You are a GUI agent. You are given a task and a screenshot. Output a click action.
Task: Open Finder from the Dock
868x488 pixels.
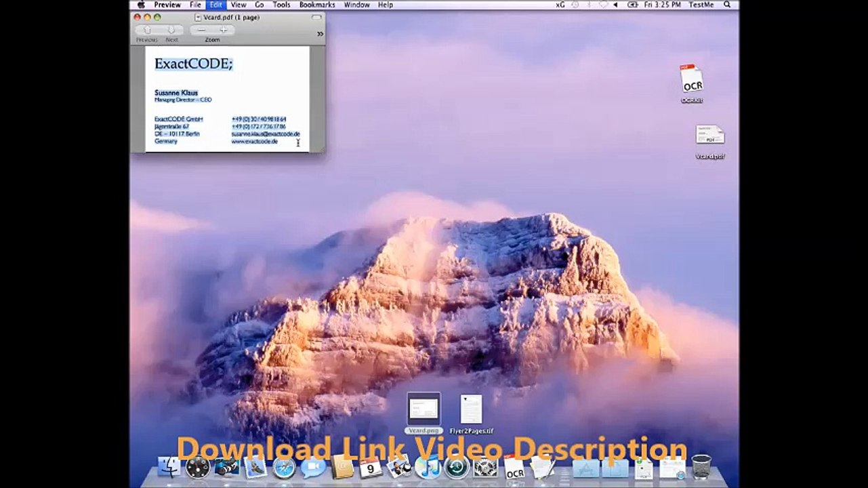(x=169, y=467)
